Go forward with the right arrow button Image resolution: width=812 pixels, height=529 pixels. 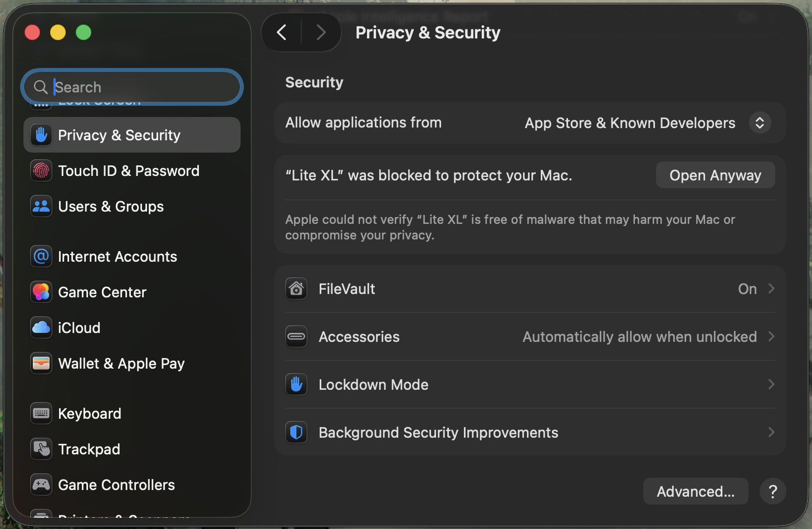tap(321, 32)
